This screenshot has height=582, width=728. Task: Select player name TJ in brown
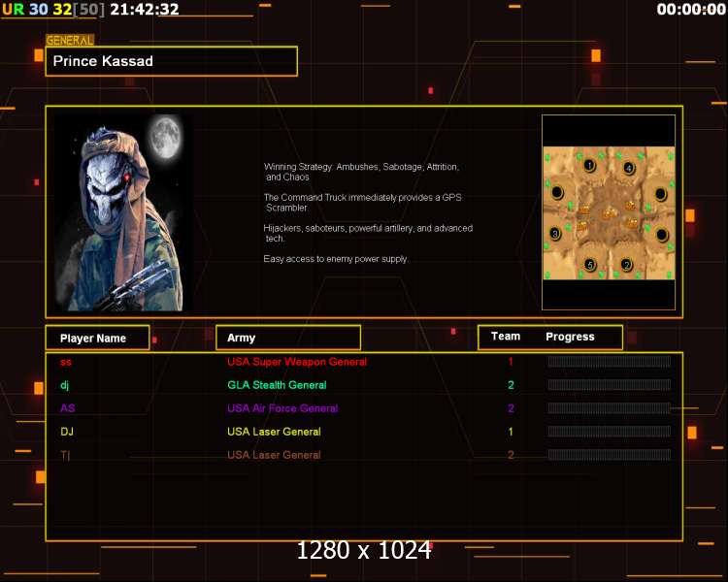(x=65, y=455)
